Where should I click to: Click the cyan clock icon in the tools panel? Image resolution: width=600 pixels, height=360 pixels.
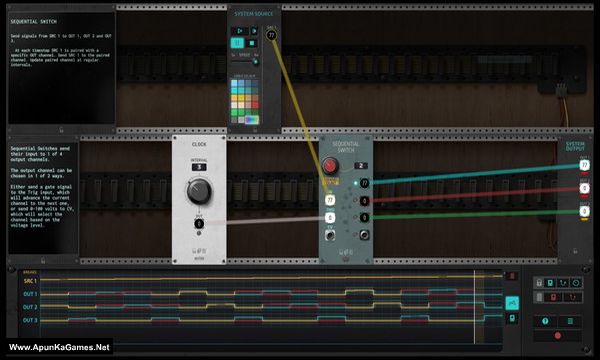coord(576,283)
